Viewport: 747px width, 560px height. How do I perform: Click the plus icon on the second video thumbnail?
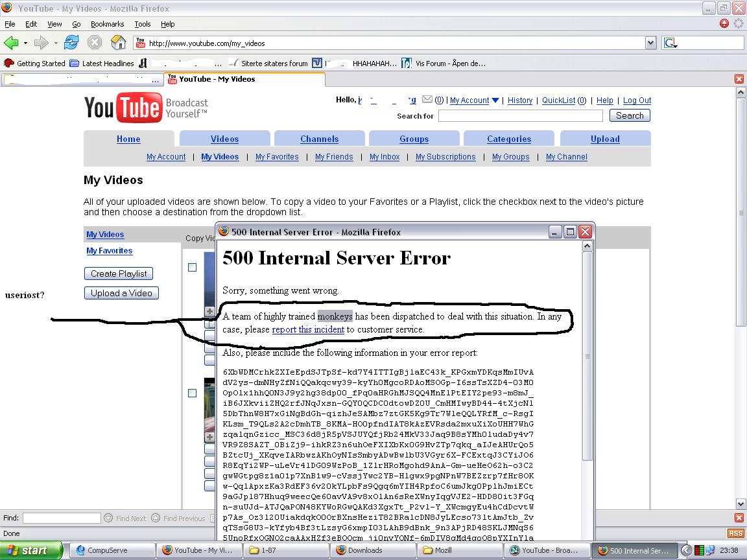[209, 437]
